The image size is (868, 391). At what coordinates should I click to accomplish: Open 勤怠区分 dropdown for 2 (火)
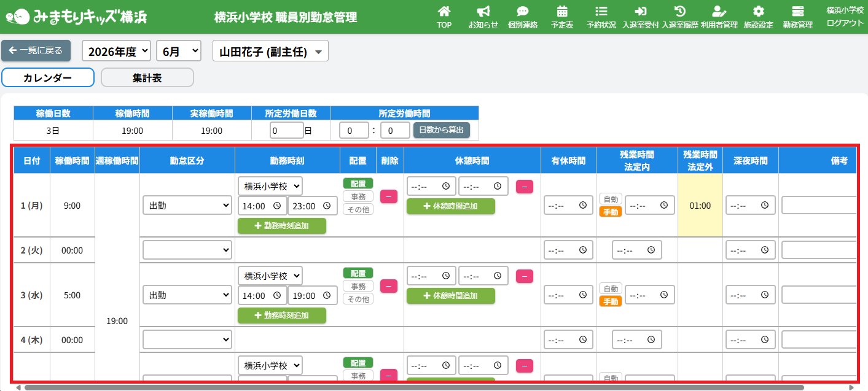click(x=187, y=250)
